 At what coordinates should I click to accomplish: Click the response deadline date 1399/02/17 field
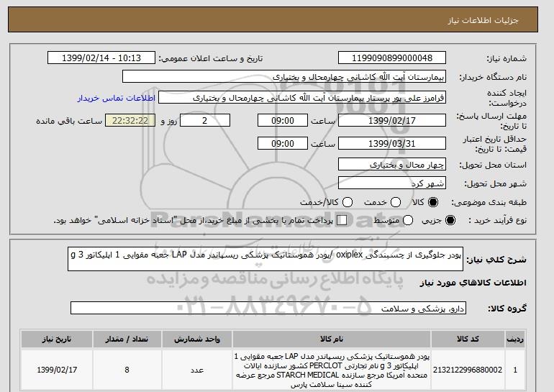click(392, 120)
